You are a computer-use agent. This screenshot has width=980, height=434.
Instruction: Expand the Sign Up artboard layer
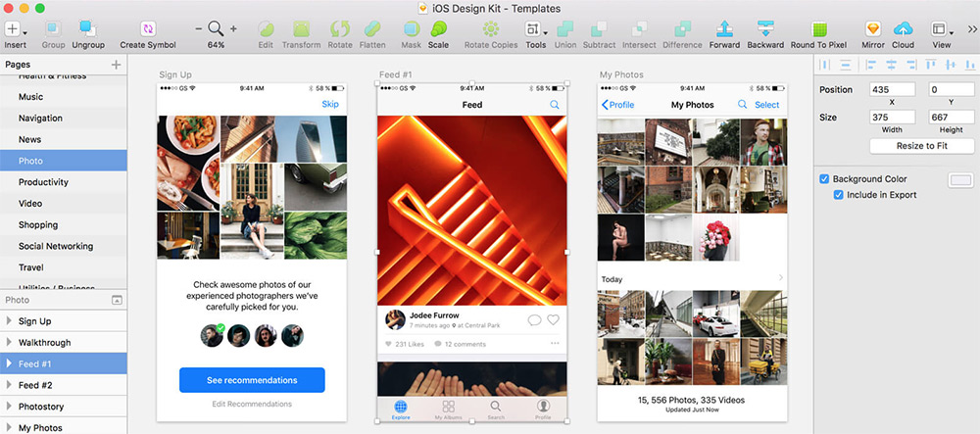[9, 321]
